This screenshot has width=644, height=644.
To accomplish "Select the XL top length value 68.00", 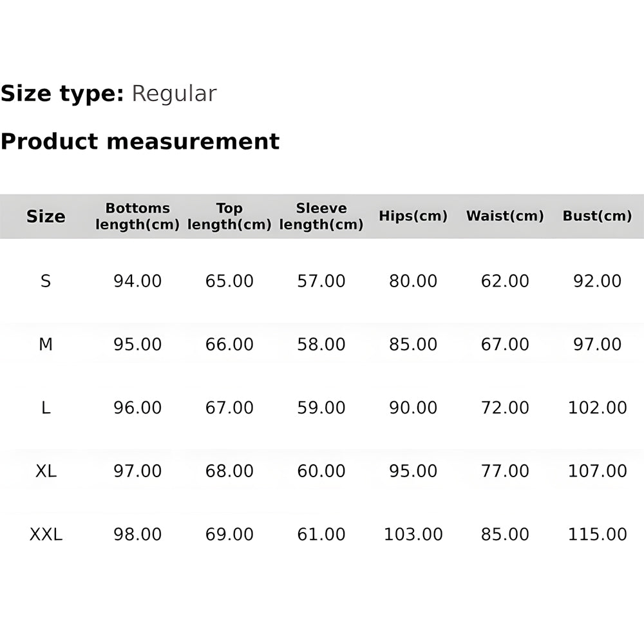I will (229, 471).
